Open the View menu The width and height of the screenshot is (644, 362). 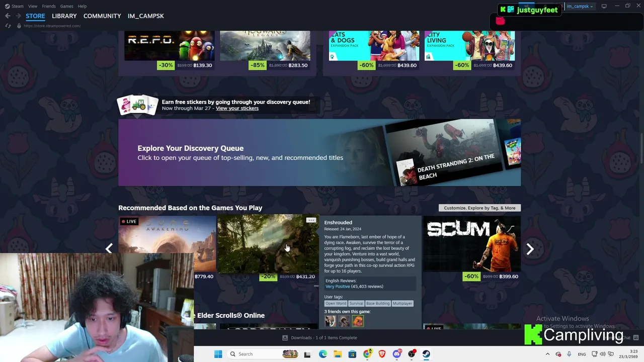(33, 6)
